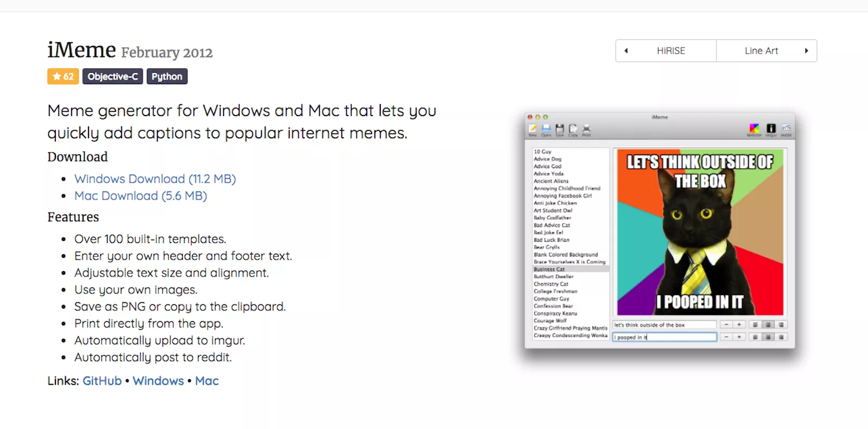Click the right arrow beside Line Art
868x429 pixels.
pos(806,51)
